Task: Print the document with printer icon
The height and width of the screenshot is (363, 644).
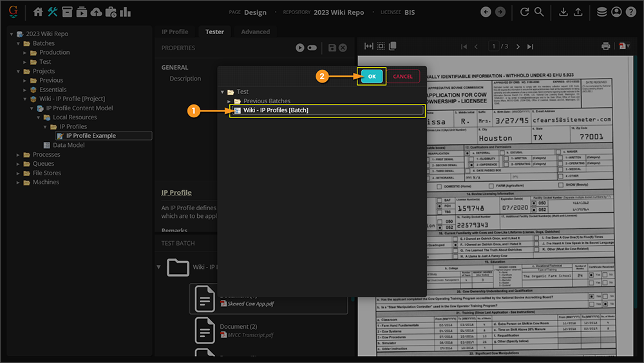Action: (x=605, y=46)
